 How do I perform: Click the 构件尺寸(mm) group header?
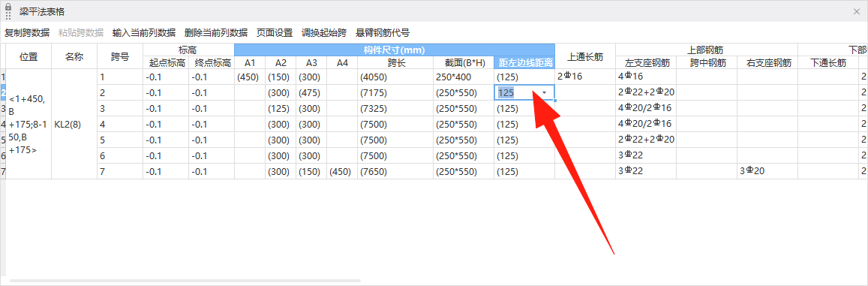[395, 50]
